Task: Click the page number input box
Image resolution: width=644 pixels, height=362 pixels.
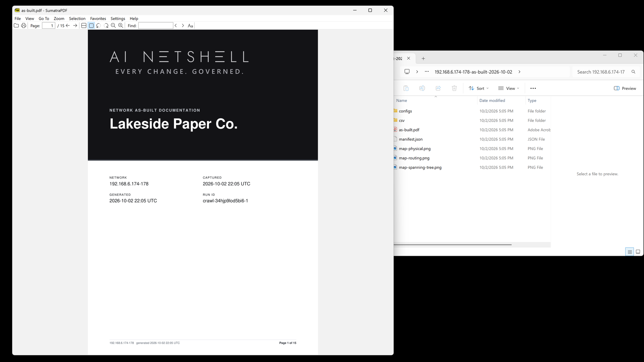Action: coord(49,25)
